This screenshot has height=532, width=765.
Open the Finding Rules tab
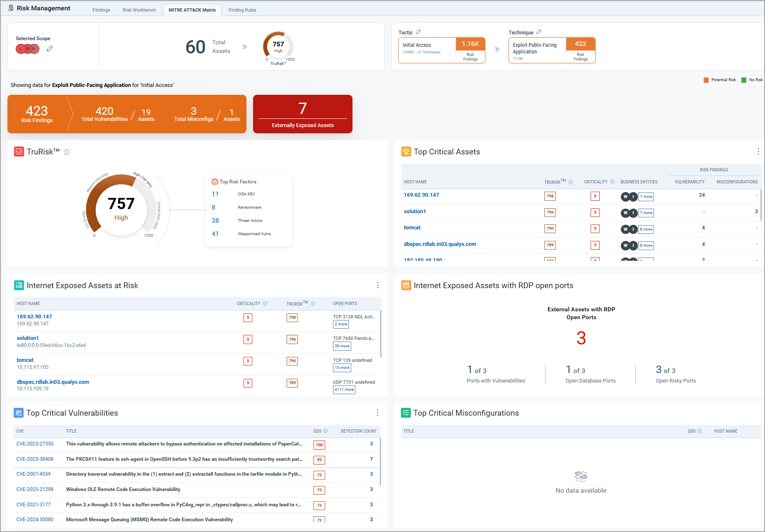tap(242, 10)
